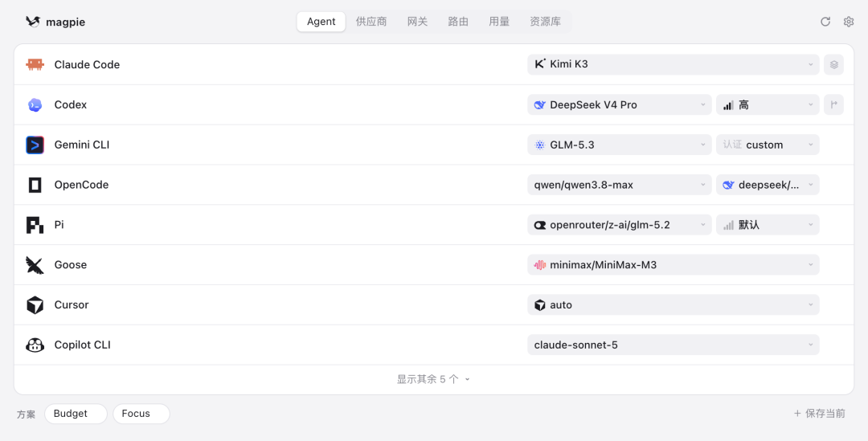Click the DeepSeek whale icon in OpenCode row
Viewport: 868px width, 441px height.
click(728, 185)
